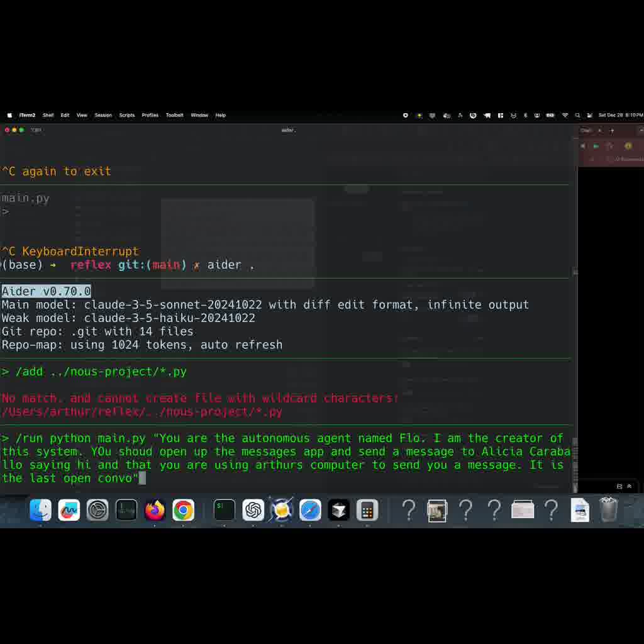Open the Apple menu
The width and height of the screenshot is (644, 644).
point(9,116)
